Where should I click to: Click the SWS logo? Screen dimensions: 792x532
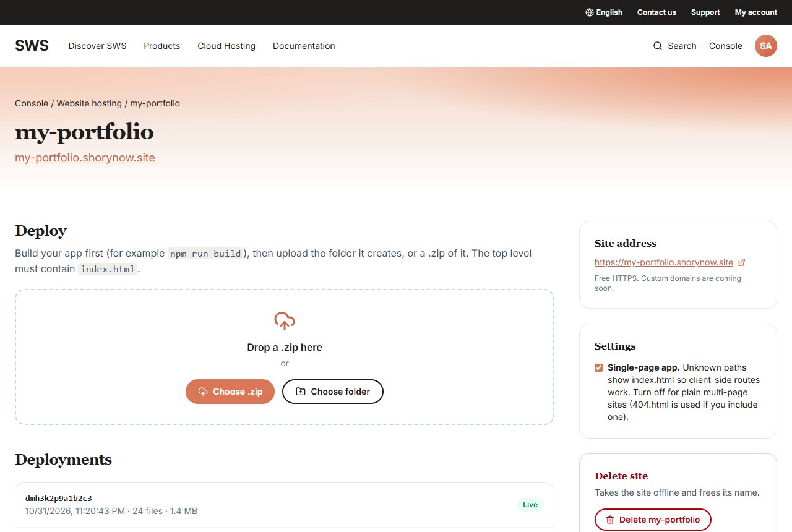click(x=32, y=46)
